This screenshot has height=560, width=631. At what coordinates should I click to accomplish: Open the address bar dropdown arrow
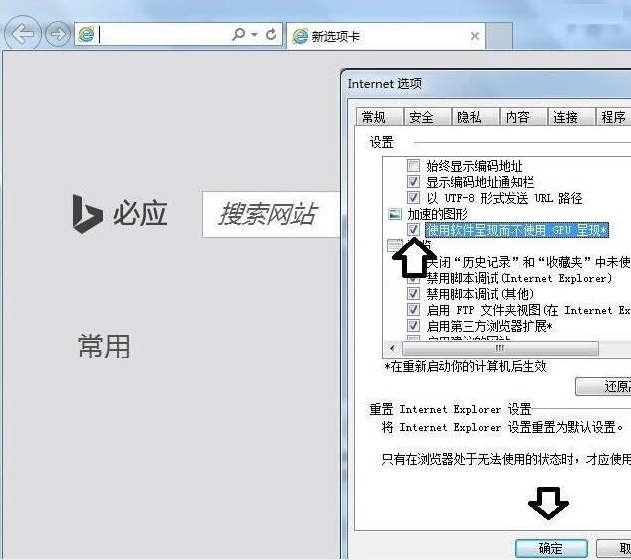(254, 35)
